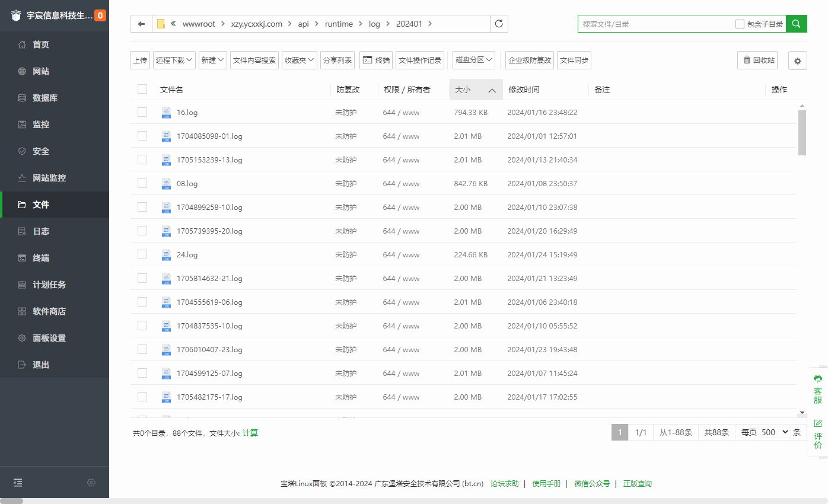This screenshot has width=828, height=504.
Task: Sort by 大小 column header
Action: pos(476,90)
